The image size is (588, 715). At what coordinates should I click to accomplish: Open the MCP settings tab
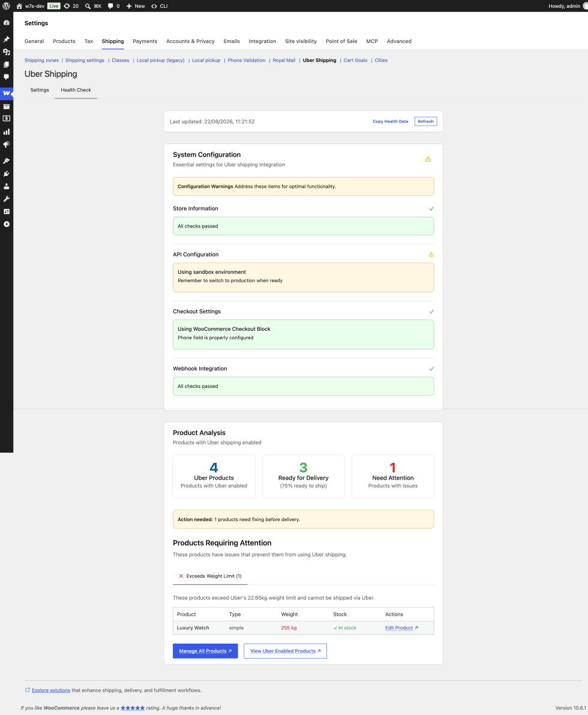coord(372,41)
